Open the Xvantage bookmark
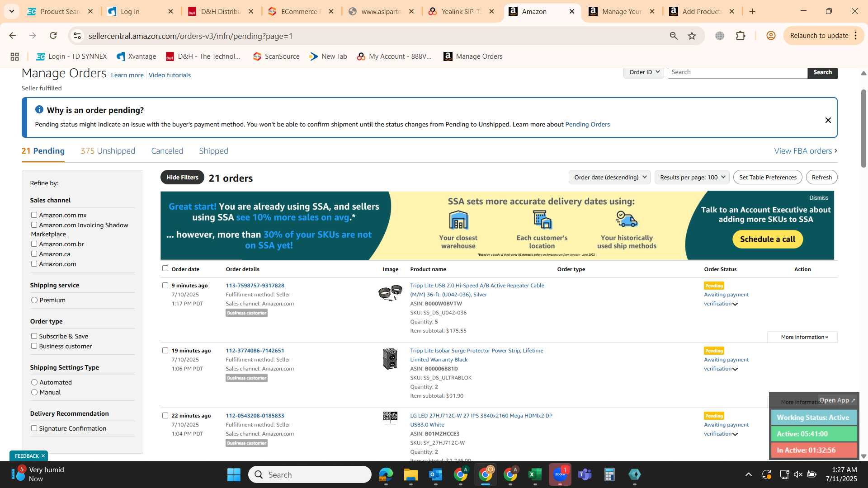The image size is (868, 488). 136,56
